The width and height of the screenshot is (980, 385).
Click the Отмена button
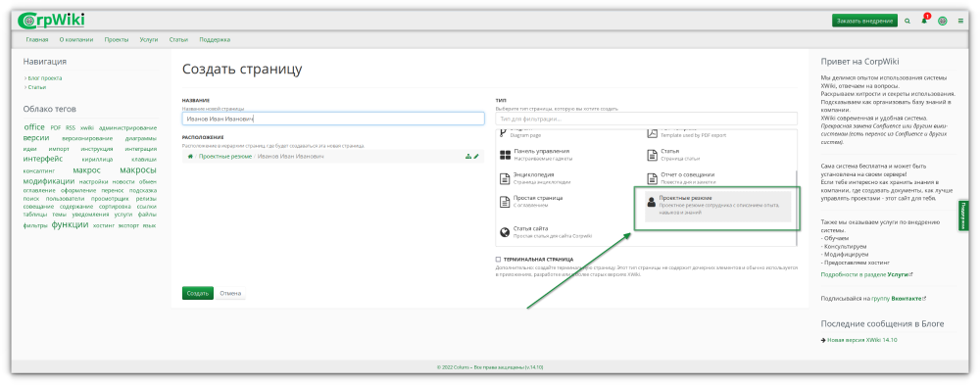[230, 293]
